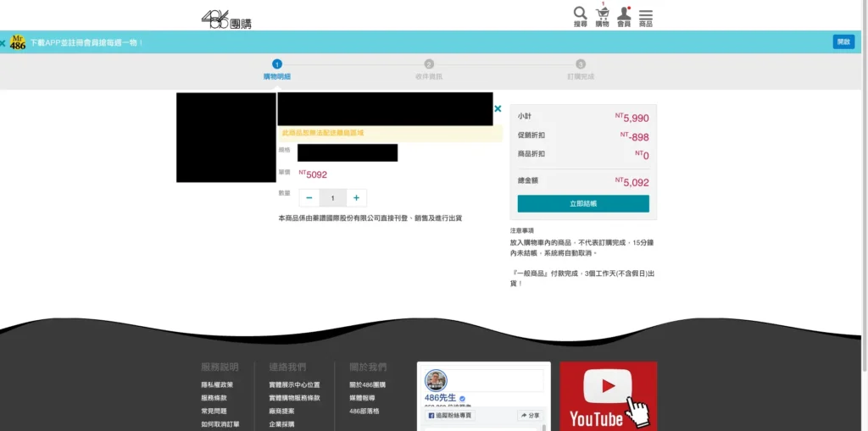Open the search (搜尋) magnifier icon
868x431 pixels.
[580, 17]
